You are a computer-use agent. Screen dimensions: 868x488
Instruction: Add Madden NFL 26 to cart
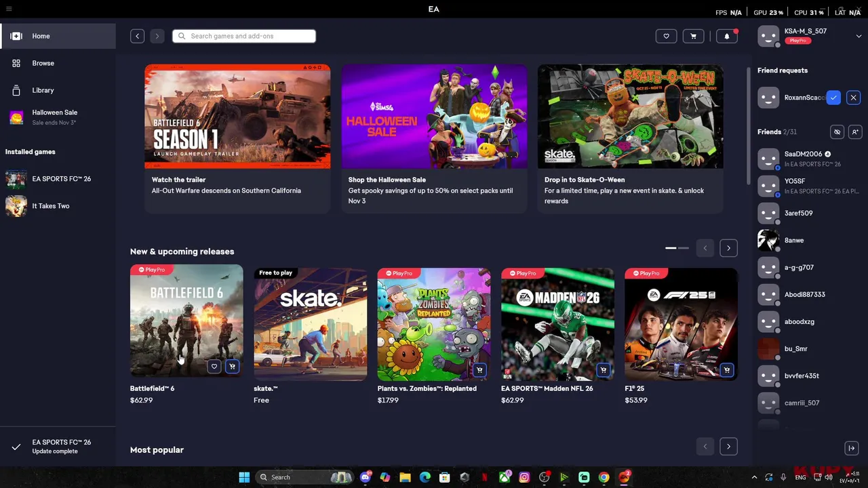603,370
